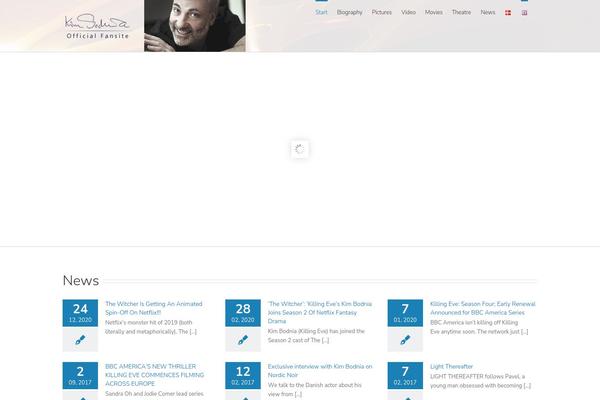Screen dimensions: 600x400
Task: Open 'Exclusive interview with Kim Bodnia on Nordic Noir'
Action: click(x=320, y=371)
